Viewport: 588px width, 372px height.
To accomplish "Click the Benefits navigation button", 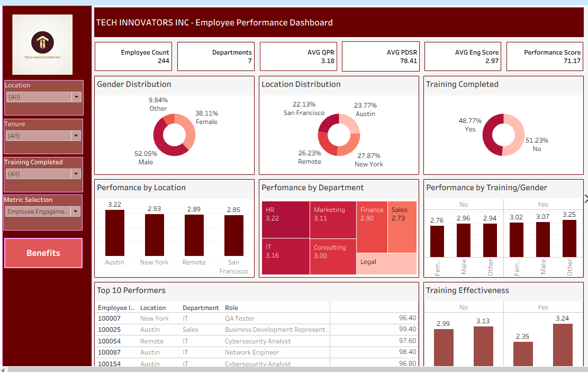I will [43, 253].
